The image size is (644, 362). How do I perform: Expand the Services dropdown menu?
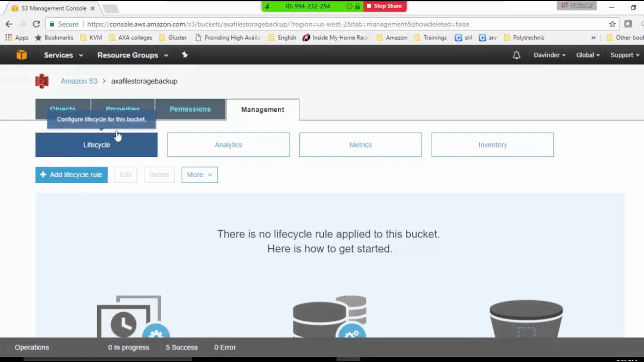point(63,55)
